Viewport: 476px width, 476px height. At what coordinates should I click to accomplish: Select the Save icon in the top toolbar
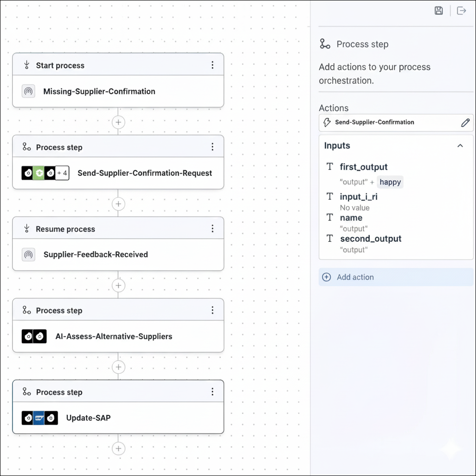click(438, 10)
